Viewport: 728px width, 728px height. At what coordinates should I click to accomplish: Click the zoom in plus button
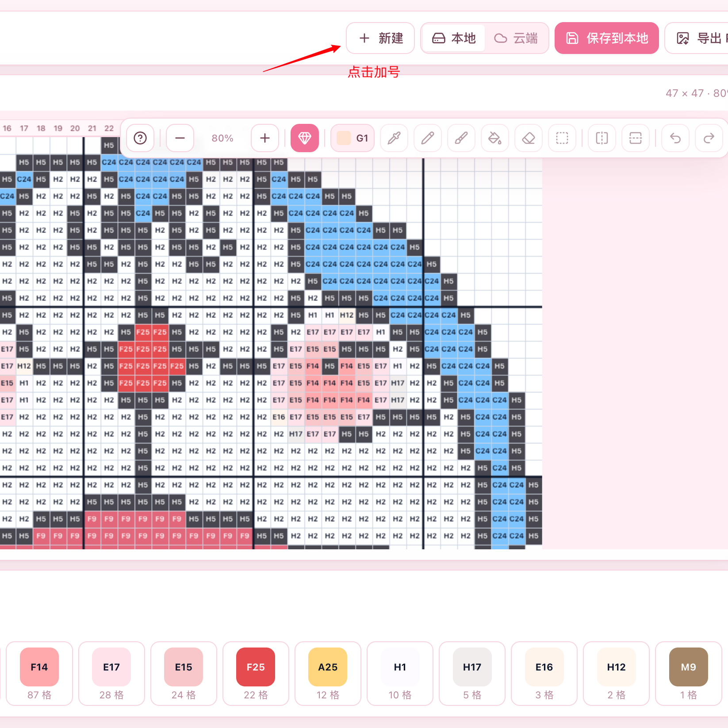point(265,138)
